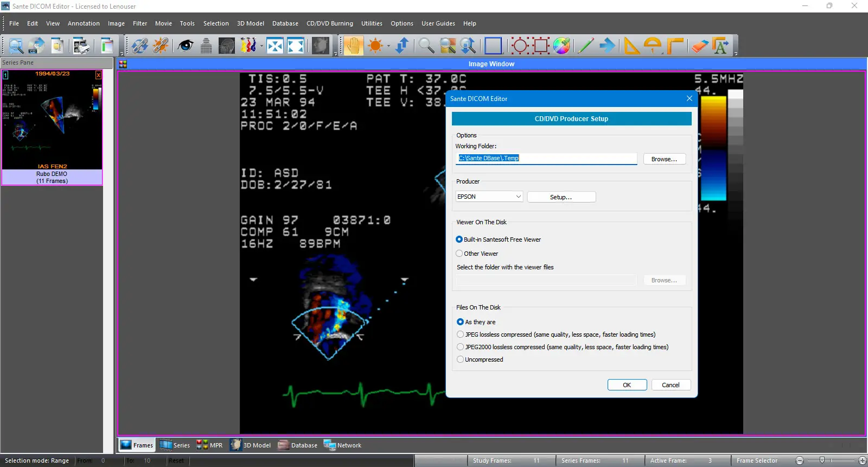Open the EPSON producer dropdown

coord(489,197)
